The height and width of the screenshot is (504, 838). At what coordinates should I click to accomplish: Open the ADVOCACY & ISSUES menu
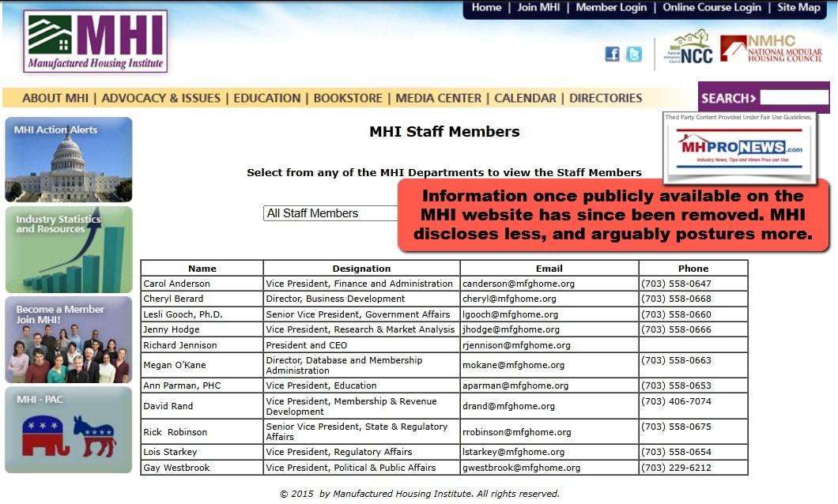(160, 98)
